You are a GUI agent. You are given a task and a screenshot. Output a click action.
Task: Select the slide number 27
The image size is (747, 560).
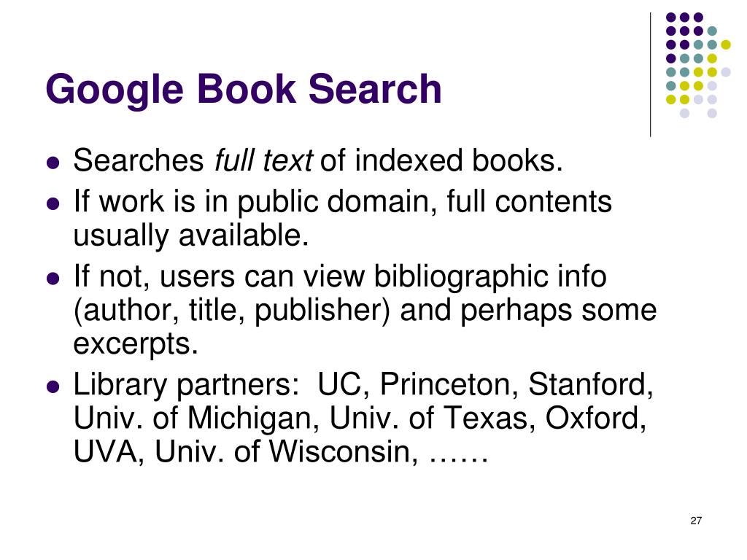pos(696,521)
